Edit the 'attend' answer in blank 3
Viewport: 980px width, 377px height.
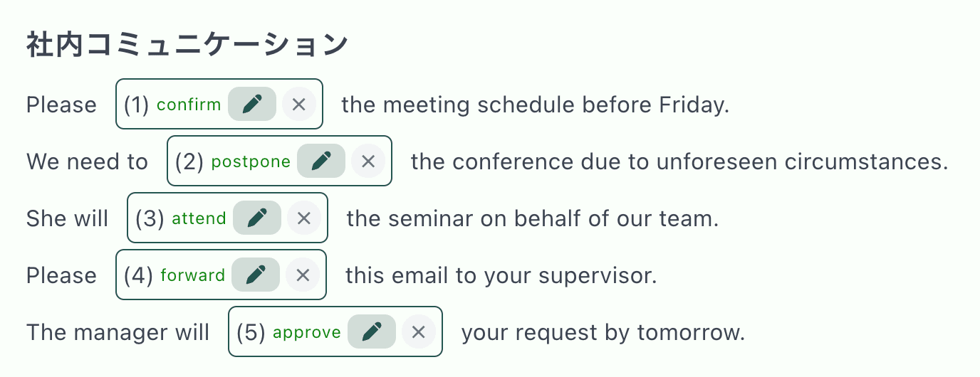tap(257, 218)
